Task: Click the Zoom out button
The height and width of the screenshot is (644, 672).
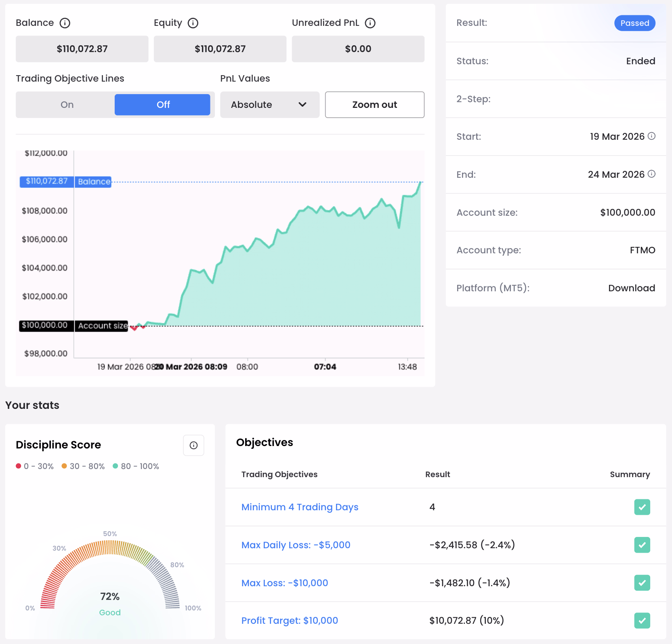Action: tap(375, 105)
